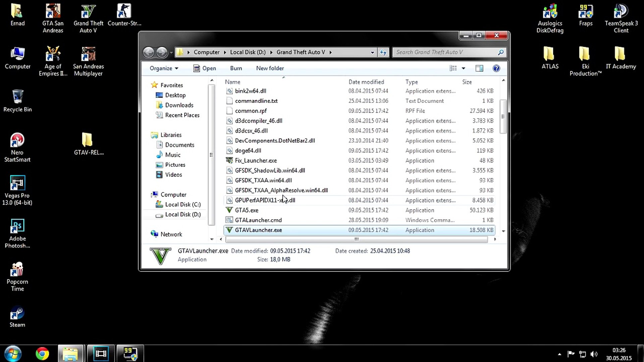Click the refresh button beside address bar

(x=383, y=52)
